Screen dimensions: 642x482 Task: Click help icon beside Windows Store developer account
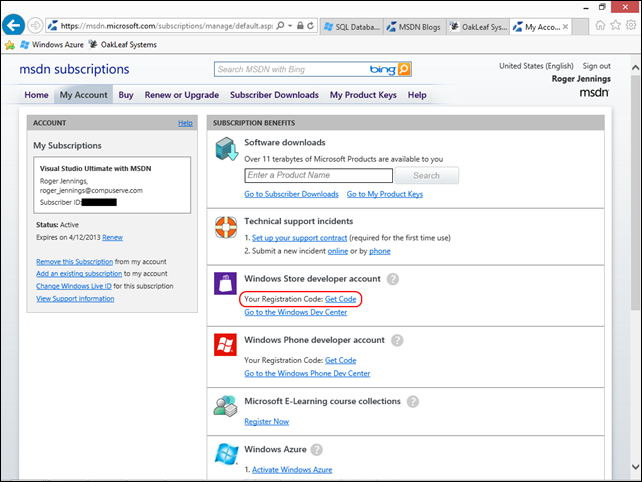(393, 279)
